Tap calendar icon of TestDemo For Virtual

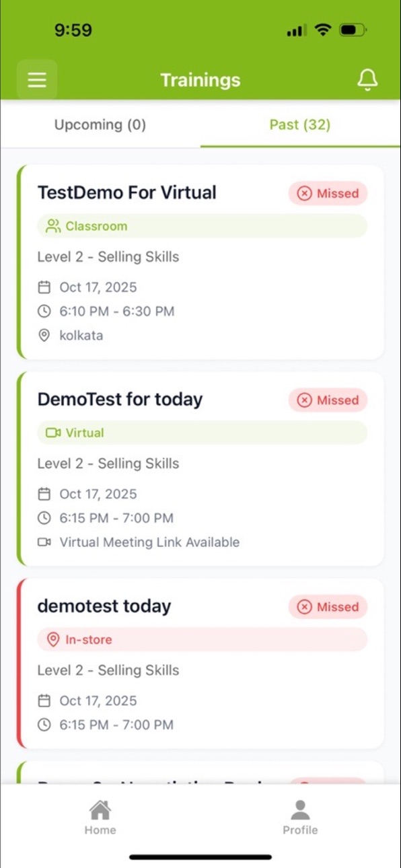(x=44, y=287)
